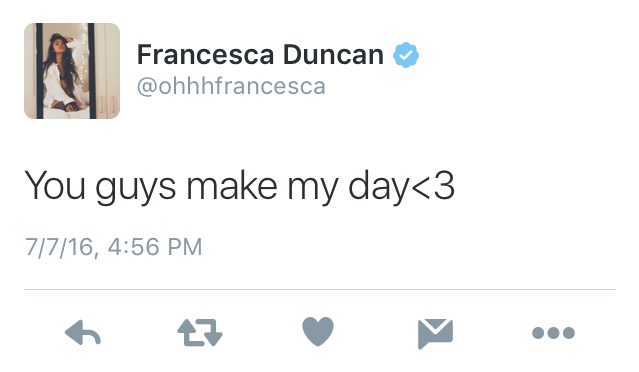Viewport: 639px width, 372px height.
Task: Click the word 'make' in the tweet
Action: click(x=232, y=185)
